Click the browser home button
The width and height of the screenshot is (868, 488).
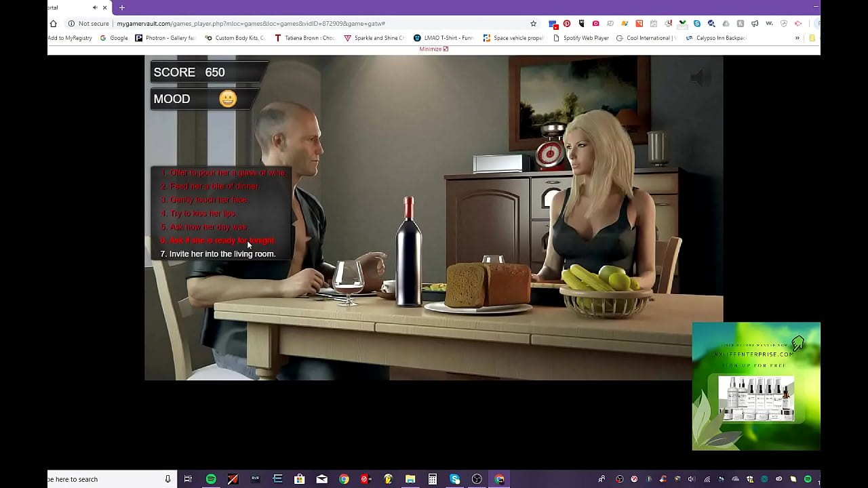click(54, 24)
